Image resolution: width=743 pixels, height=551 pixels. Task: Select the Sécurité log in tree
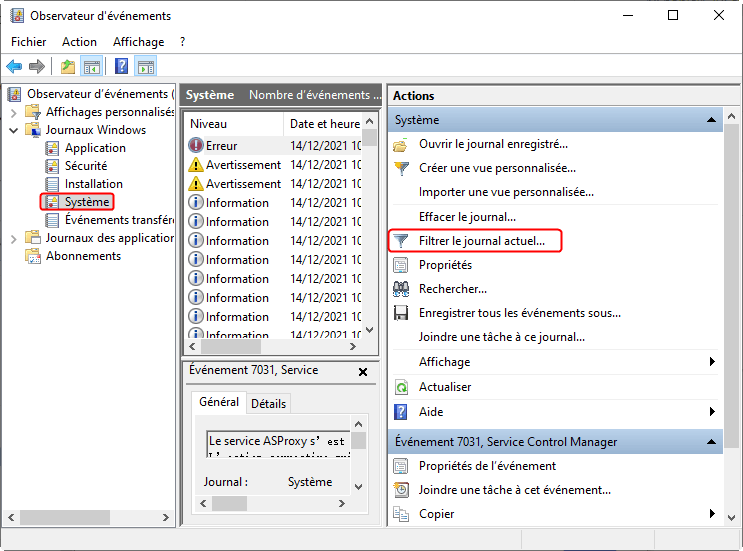click(x=86, y=166)
